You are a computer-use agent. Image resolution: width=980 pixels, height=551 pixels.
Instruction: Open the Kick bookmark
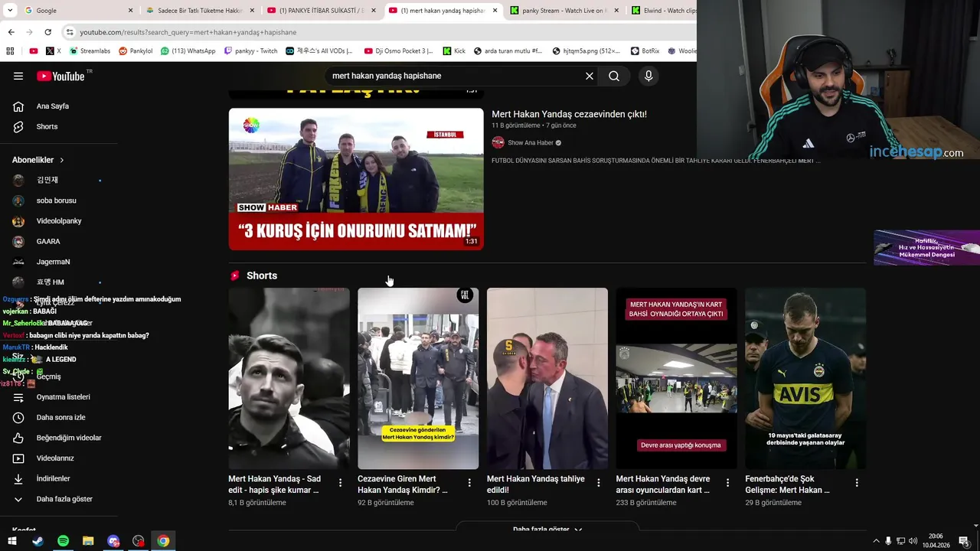[454, 51]
